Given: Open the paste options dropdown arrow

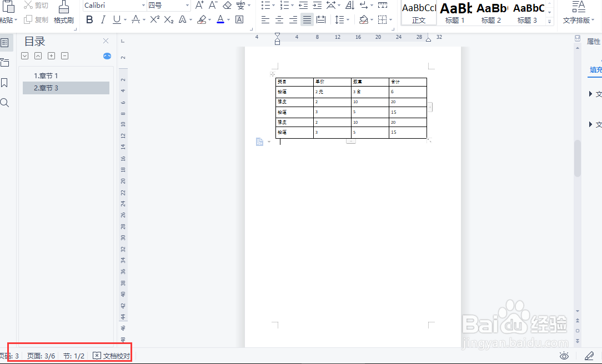Looking at the screenshot, I should click(16, 20).
